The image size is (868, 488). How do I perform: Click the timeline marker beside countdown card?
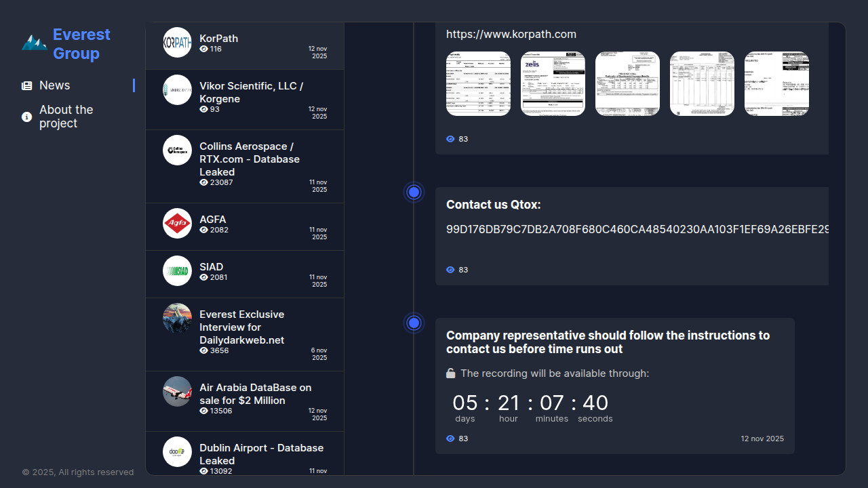(414, 323)
